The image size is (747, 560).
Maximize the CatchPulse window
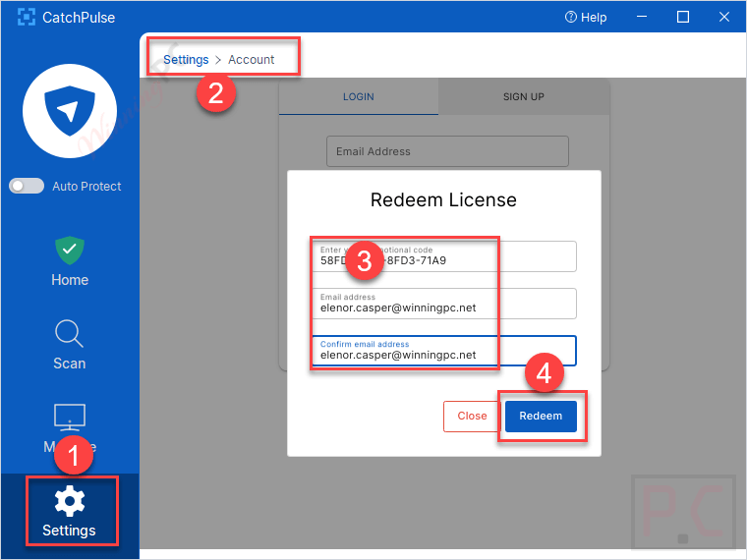coord(683,17)
